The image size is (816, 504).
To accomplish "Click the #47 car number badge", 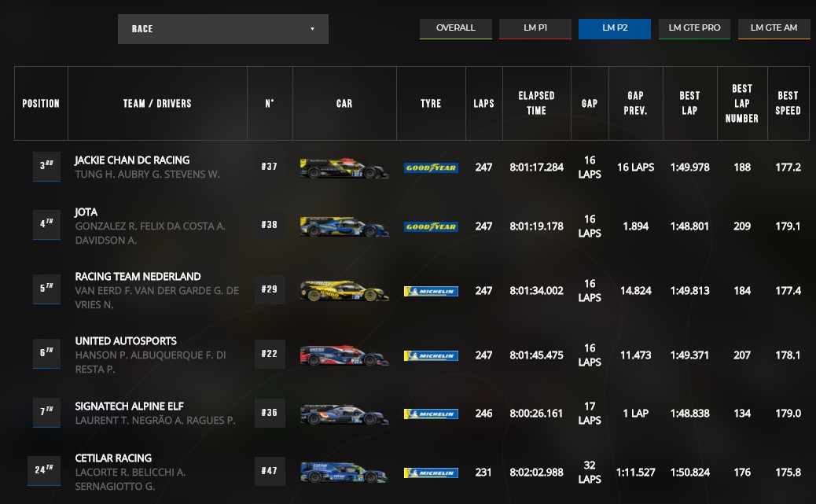I will (270, 471).
